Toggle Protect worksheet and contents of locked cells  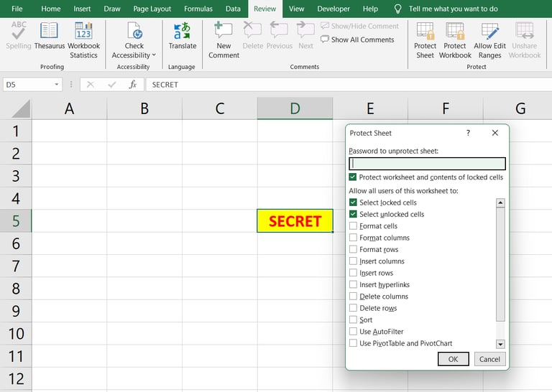(x=353, y=177)
